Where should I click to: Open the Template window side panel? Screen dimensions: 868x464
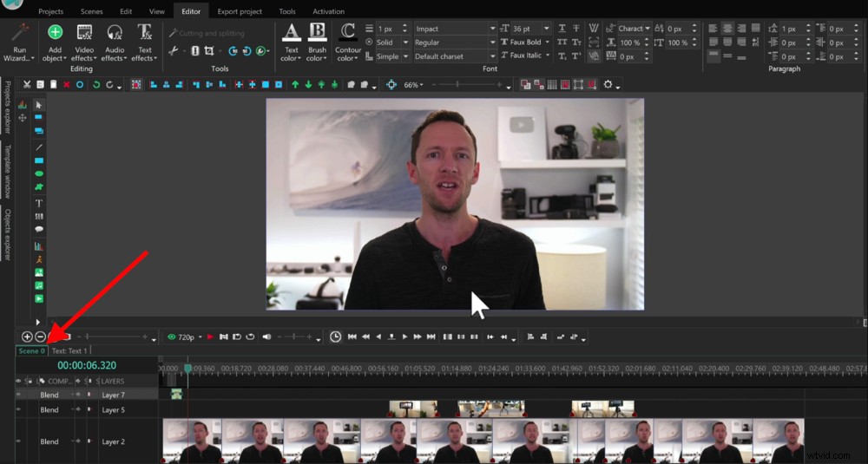(7, 172)
